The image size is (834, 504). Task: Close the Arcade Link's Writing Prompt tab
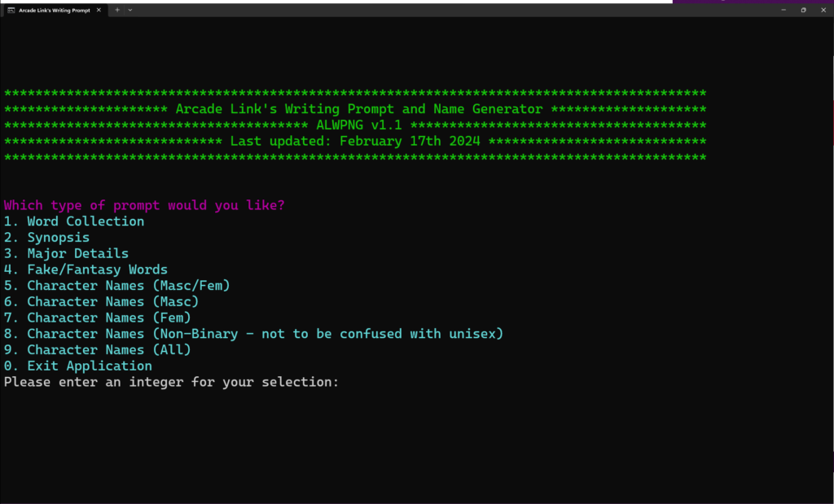99,10
